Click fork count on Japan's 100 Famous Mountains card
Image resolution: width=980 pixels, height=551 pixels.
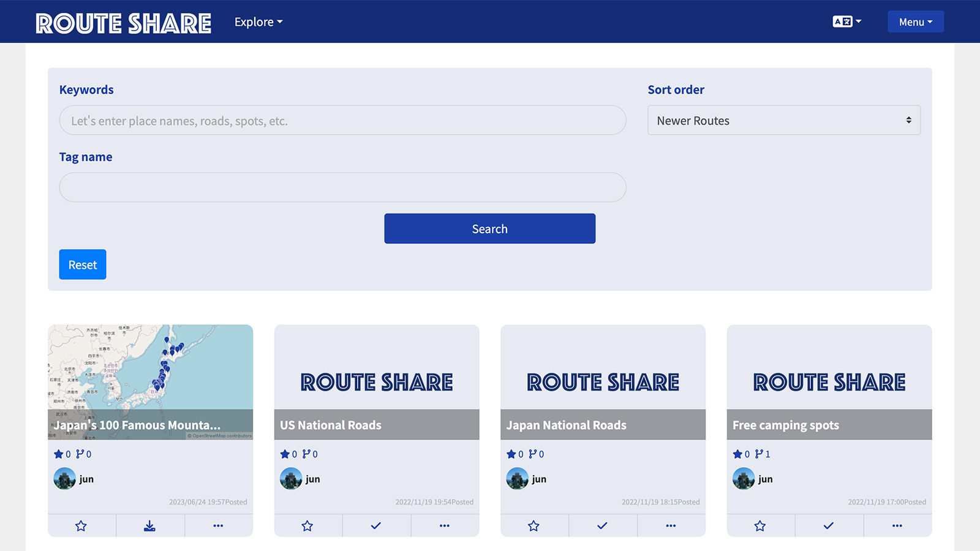point(84,454)
